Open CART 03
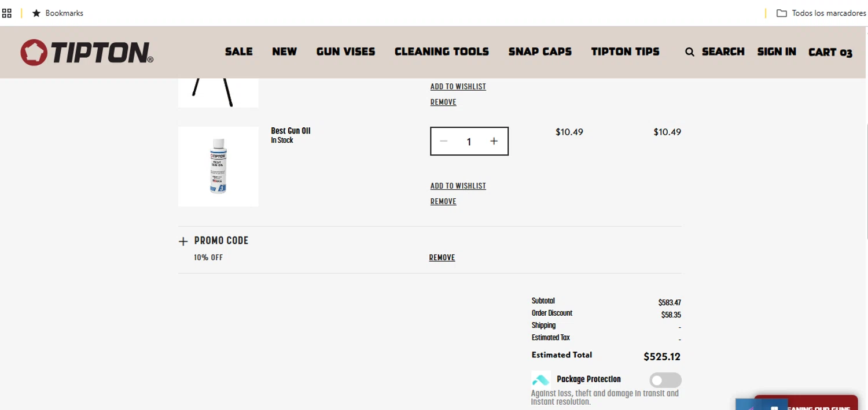The image size is (868, 410). [x=830, y=52]
